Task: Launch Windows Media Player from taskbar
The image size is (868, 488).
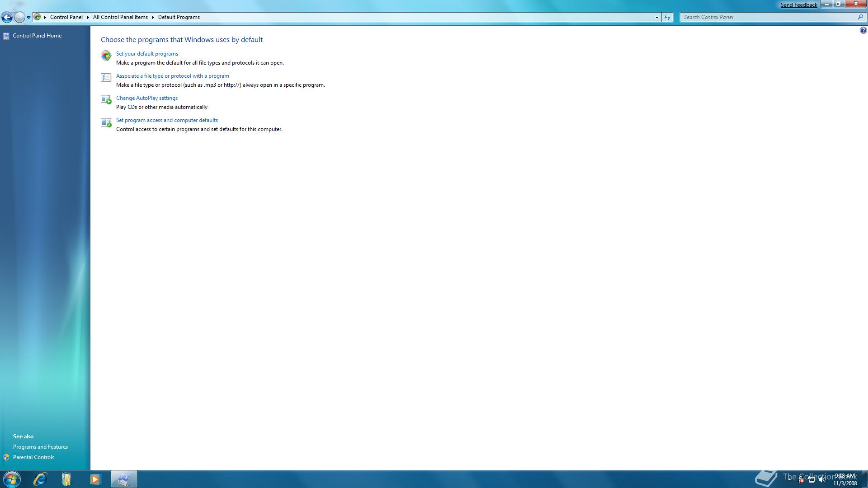Action: 95,479
